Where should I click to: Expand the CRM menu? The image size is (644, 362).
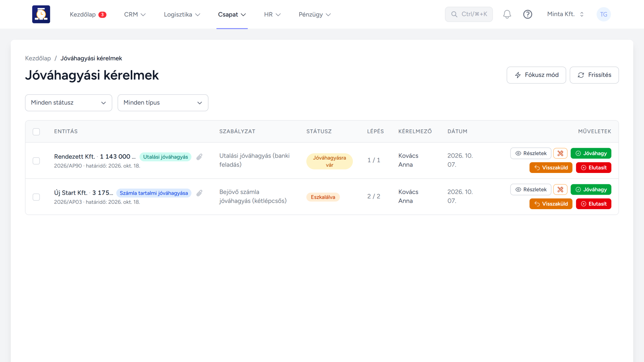click(x=135, y=14)
